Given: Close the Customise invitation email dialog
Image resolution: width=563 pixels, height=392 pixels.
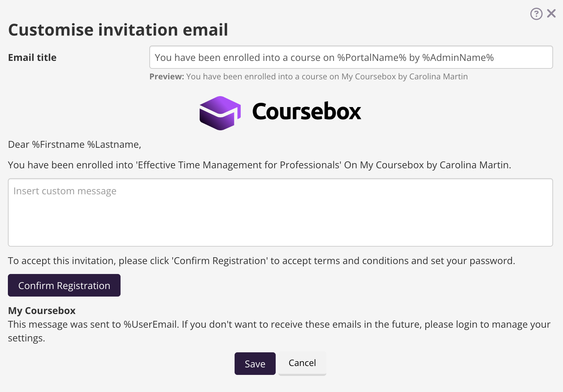Looking at the screenshot, I should 552,13.
